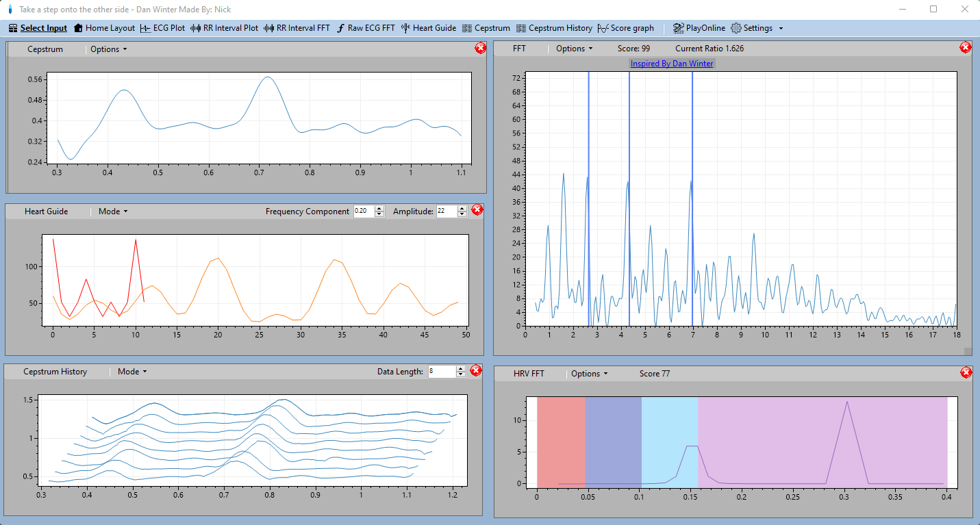Close the FFT panel with red X

pyautogui.click(x=966, y=47)
